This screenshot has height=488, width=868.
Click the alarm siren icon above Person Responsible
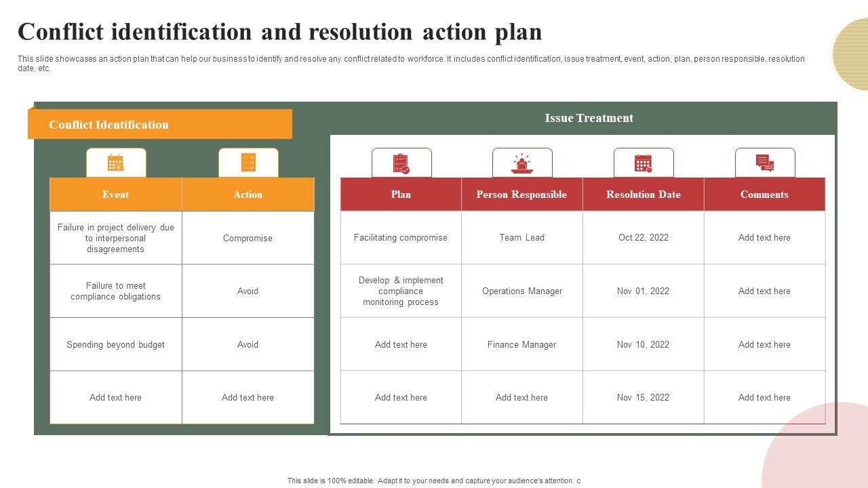[x=522, y=163]
